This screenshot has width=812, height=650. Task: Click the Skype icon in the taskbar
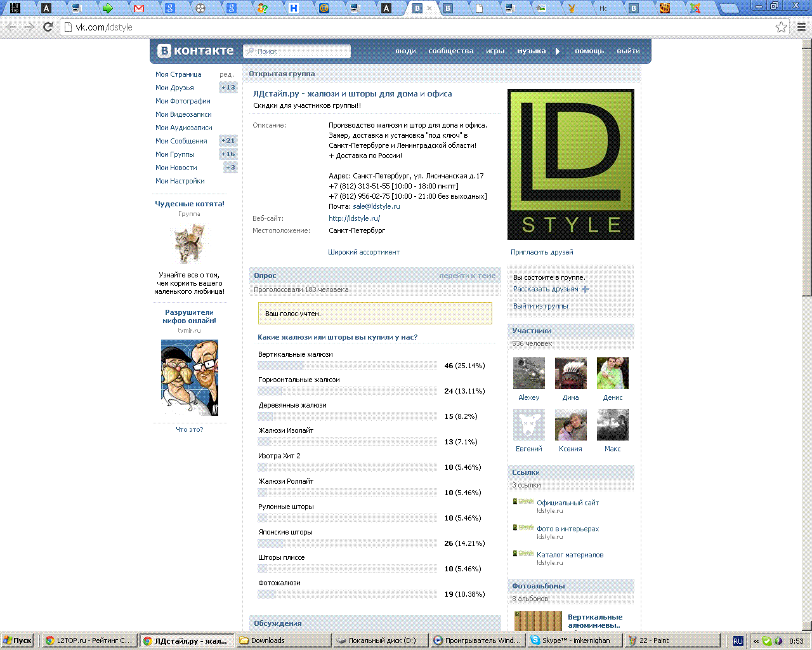coord(535,640)
